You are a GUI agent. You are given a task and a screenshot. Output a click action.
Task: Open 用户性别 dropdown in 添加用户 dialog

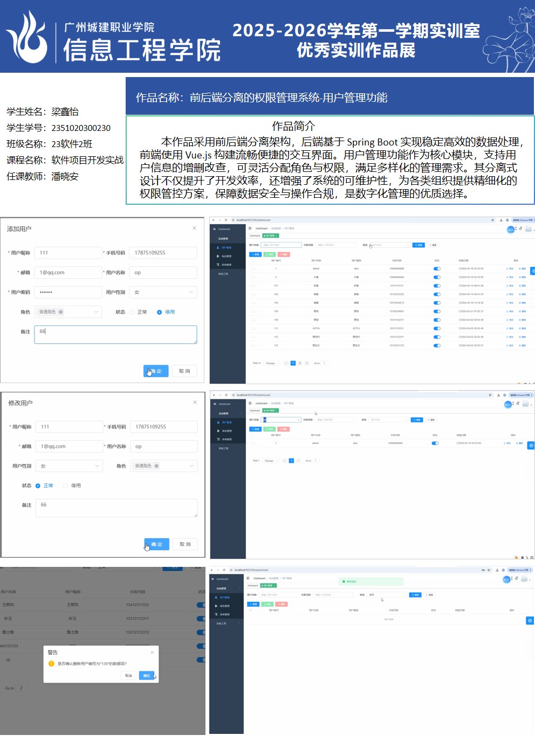point(163,292)
